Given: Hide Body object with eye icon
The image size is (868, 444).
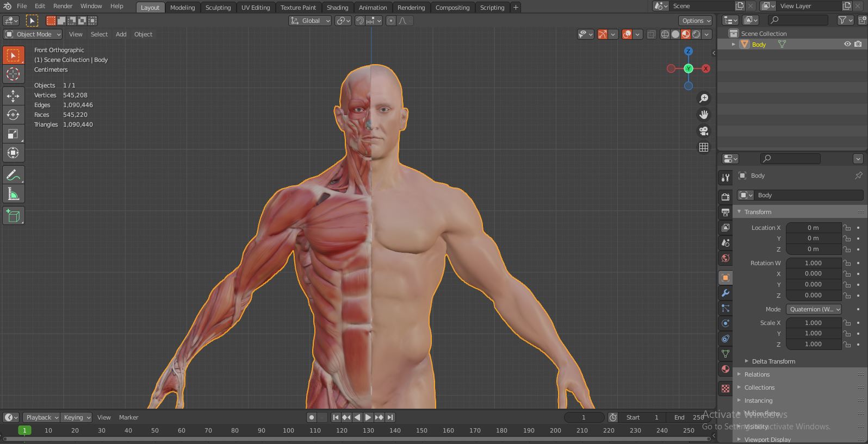Looking at the screenshot, I should click(847, 45).
